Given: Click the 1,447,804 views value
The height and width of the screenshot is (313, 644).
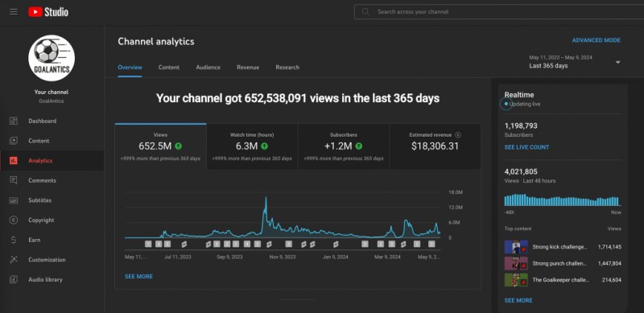Looking at the screenshot, I should (609, 263).
